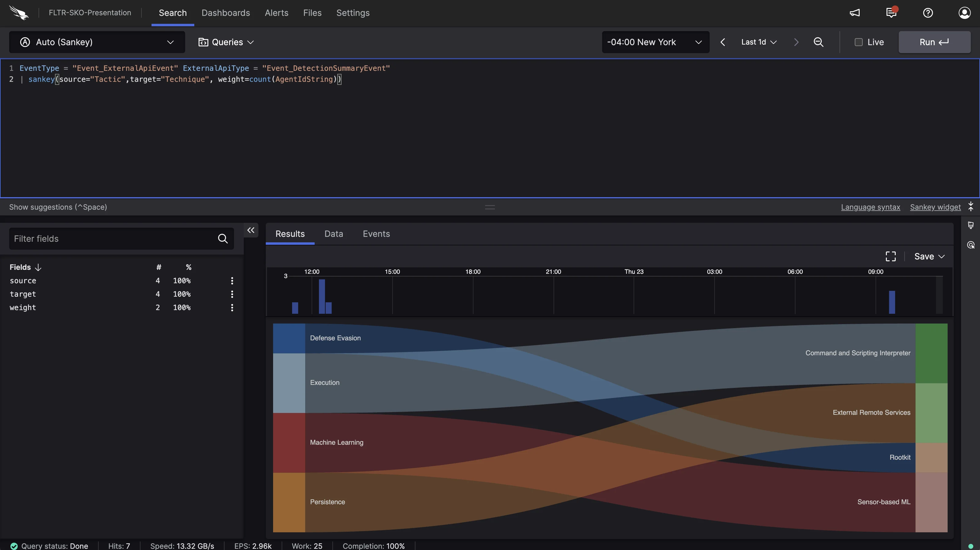Viewport: 980px width, 550px height.
Task: Go to next time interval arrow
Action: [x=796, y=42]
